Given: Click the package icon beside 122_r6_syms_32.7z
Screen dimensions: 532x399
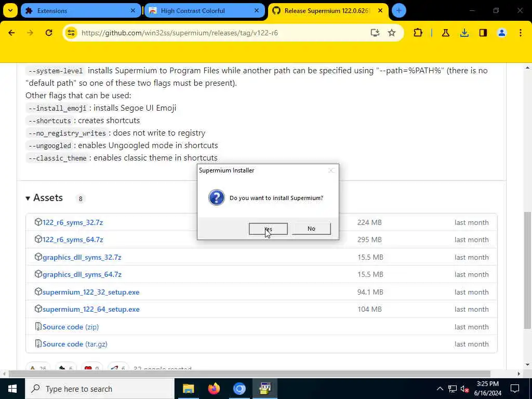Looking at the screenshot, I should click(38, 222).
